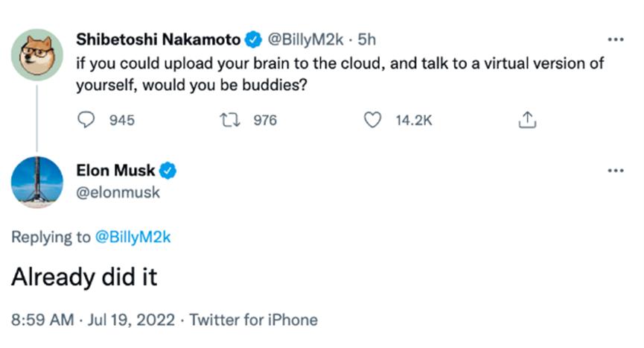Open more options on Shibetoshi's tweet
Viewport: 644px width, 348px height.
[616, 39]
